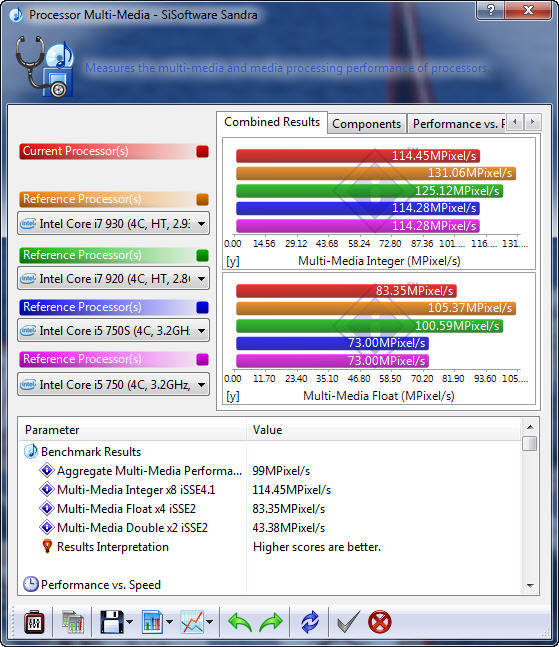Image resolution: width=559 pixels, height=647 pixels.
Task: Click 83.35MPixel/s red float bar
Action: pyautogui.click(x=346, y=291)
